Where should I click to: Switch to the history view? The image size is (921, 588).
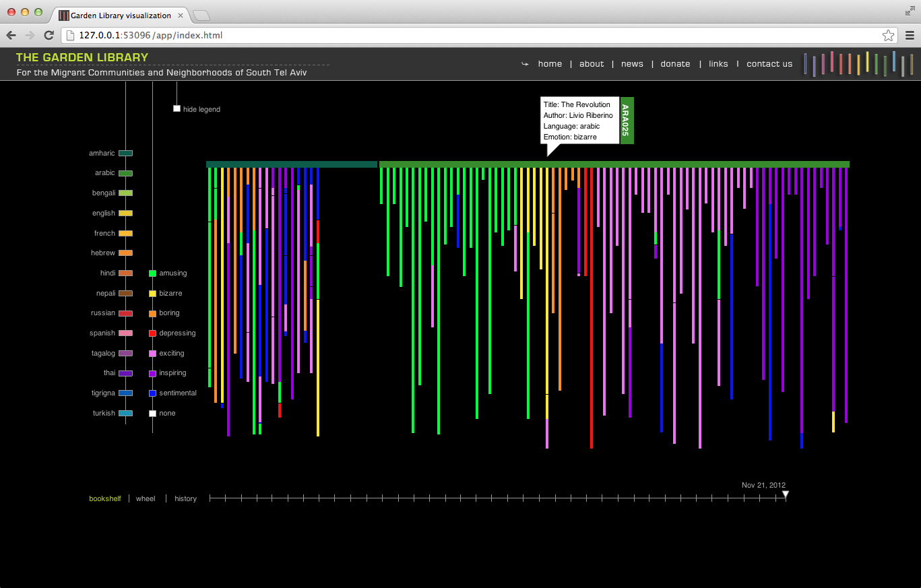[186, 498]
